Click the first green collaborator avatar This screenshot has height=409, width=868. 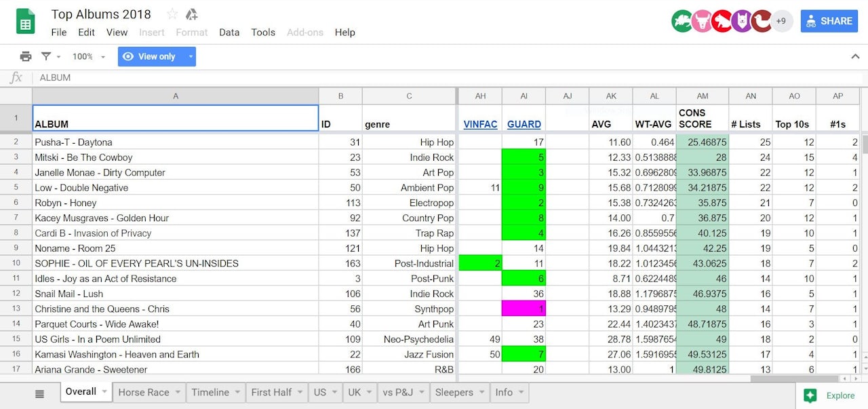pos(682,21)
